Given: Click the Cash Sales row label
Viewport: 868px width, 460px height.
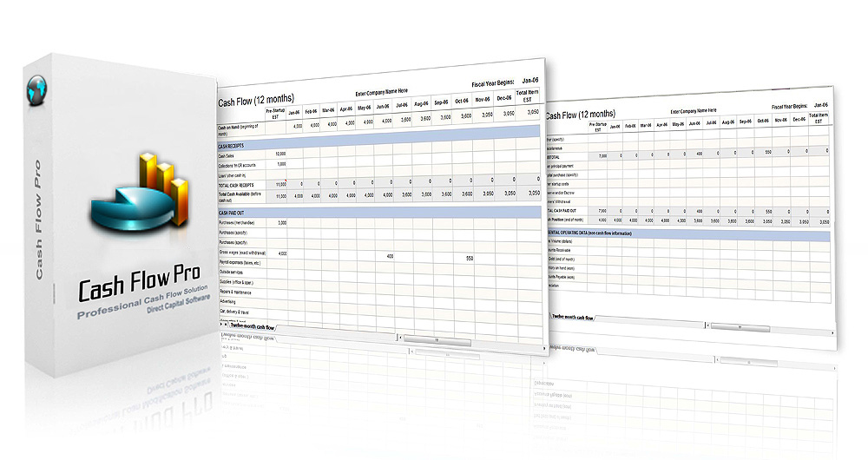Looking at the screenshot, I should 226,156.
